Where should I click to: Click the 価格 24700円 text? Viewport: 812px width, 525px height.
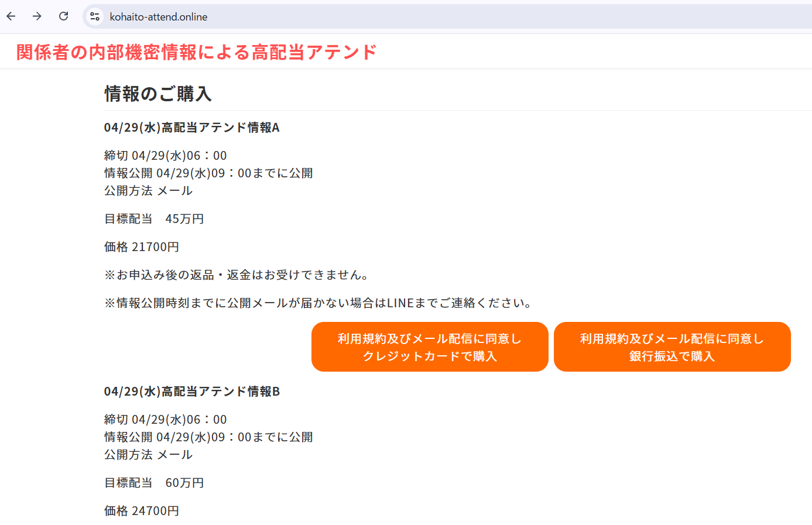click(x=142, y=511)
